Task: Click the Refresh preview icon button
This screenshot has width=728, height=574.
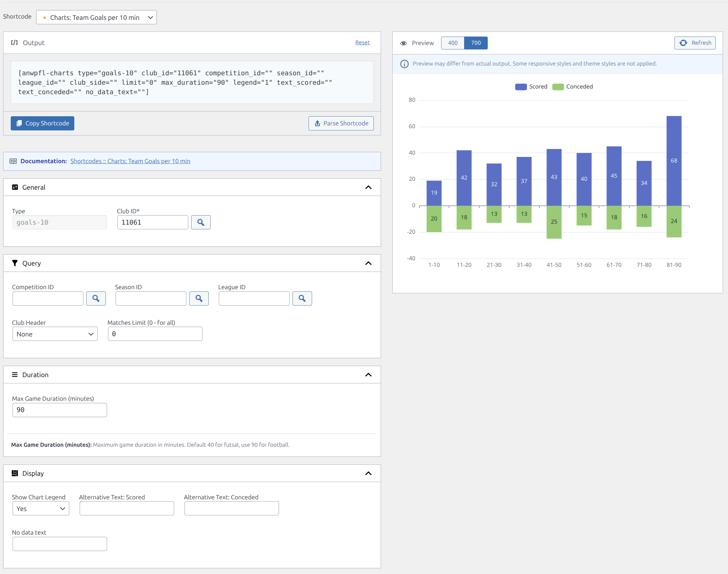Action: click(x=683, y=43)
